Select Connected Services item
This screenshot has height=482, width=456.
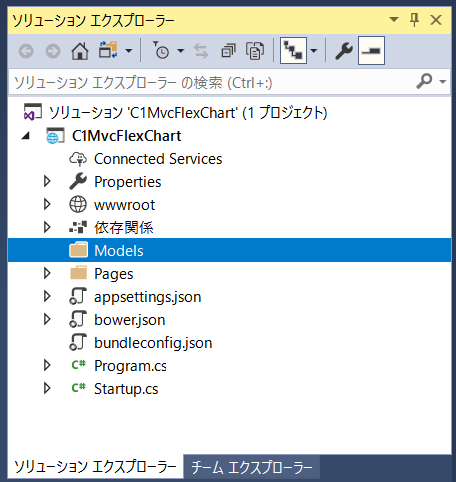click(x=158, y=159)
